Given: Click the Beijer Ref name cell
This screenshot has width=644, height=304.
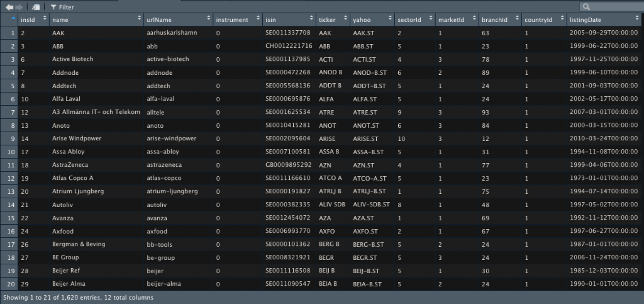Looking at the screenshot, I should pyautogui.click(x=96, y=271).
